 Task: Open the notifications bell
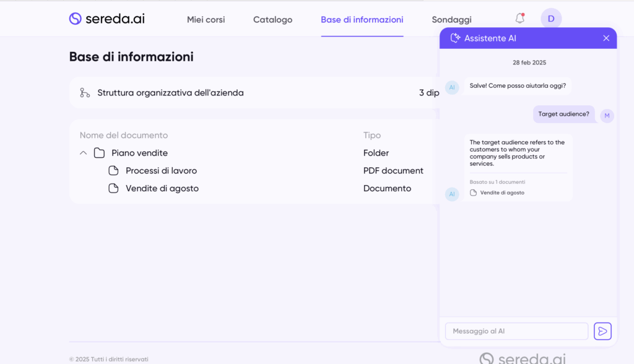point(520,19)
